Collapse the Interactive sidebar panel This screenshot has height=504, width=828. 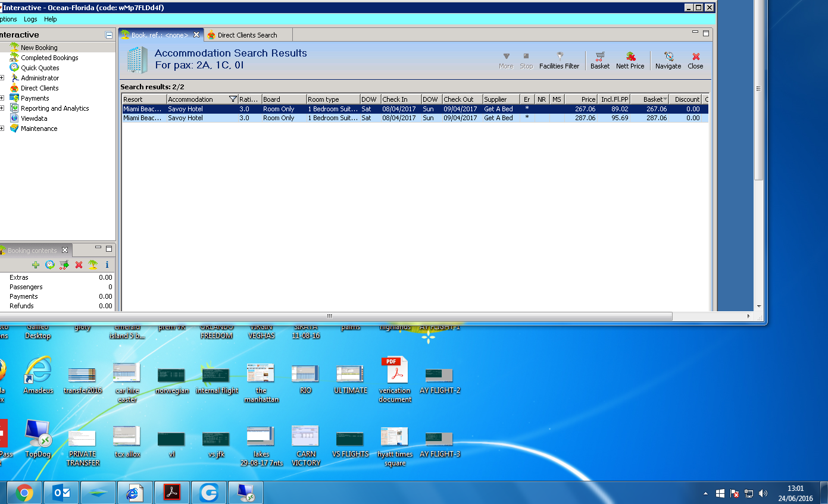pos(109,35)
